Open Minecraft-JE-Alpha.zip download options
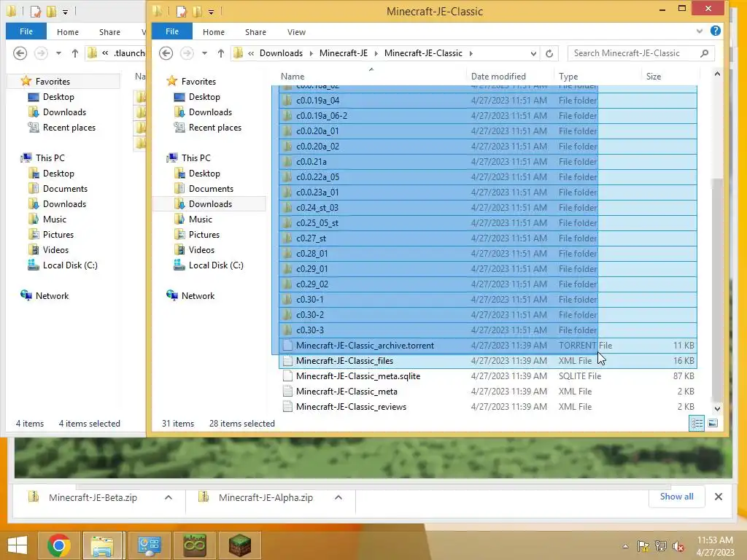 pyautogui.click(x=338, y=497)
